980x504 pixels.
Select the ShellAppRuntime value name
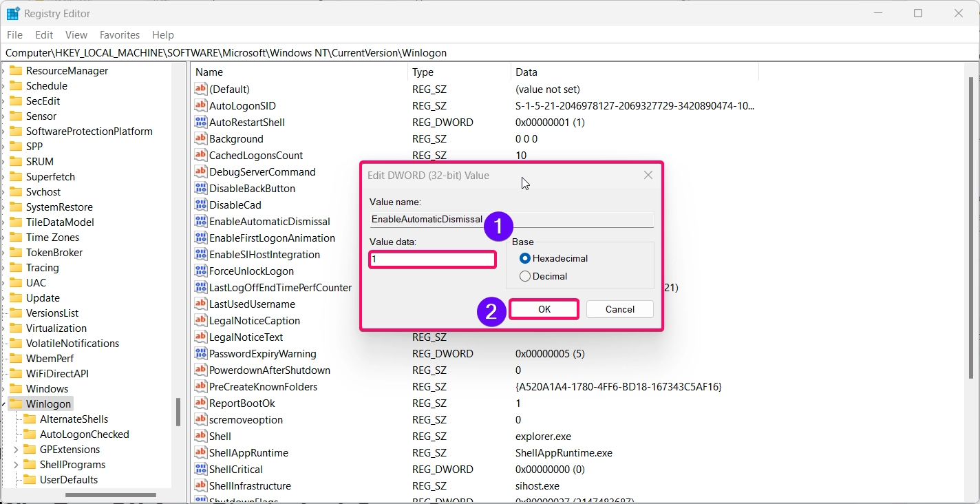[x=248, y=452]
